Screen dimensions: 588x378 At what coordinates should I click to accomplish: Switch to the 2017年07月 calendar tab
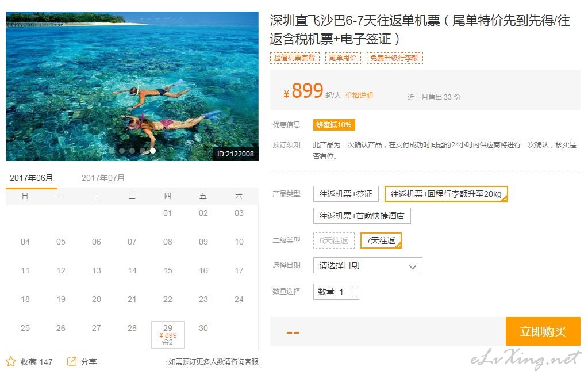point(103,178)
